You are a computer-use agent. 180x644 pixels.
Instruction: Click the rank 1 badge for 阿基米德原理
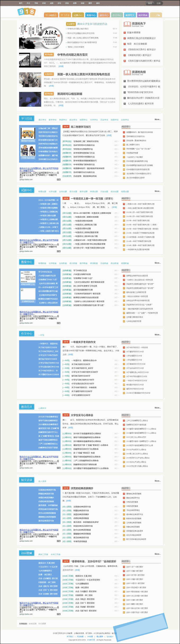[125, 33]
